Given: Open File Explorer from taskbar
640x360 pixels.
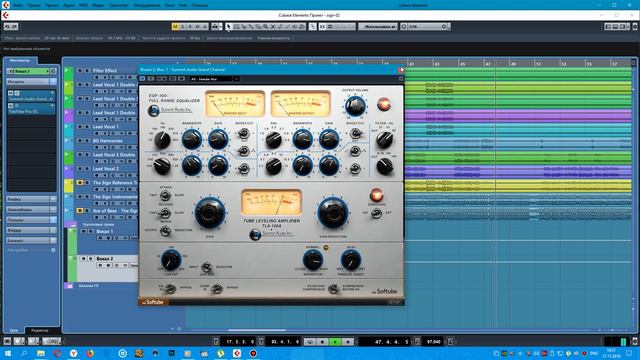Looking at the screenshot, I should [x=41, y=353].
